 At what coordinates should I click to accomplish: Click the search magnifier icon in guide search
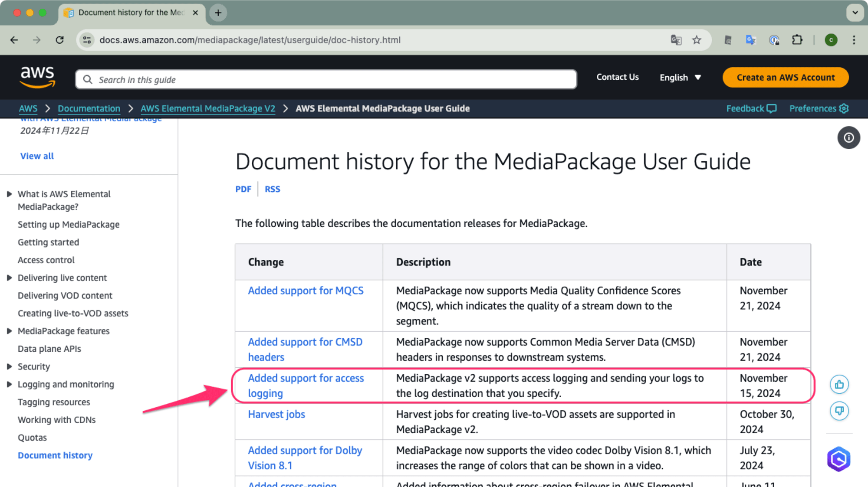(88, 79)
